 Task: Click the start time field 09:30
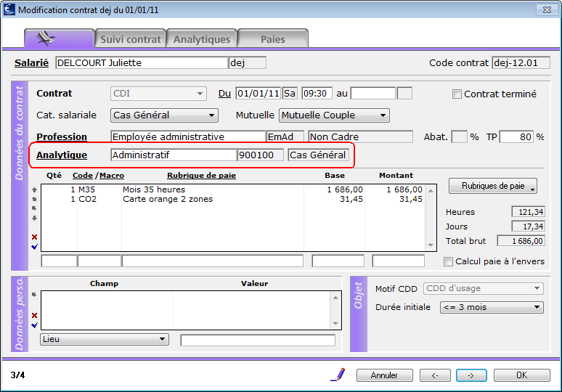[317, 94]
